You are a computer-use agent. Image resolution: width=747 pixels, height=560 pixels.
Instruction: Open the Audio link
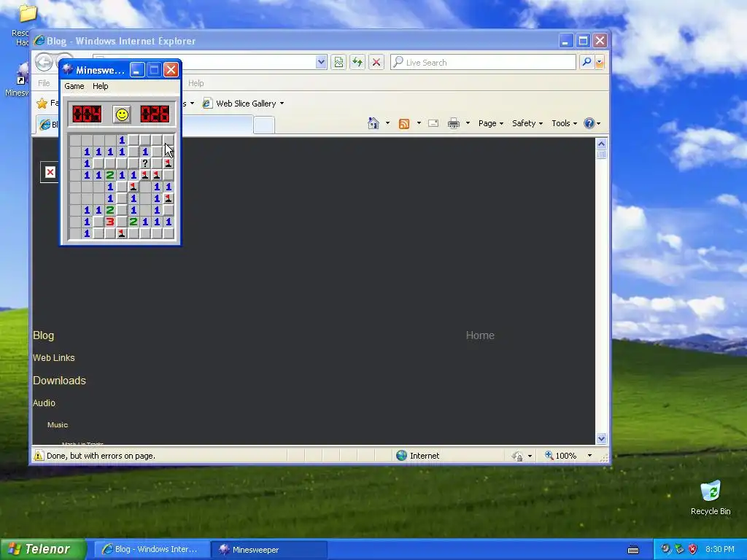coord(44,403)
